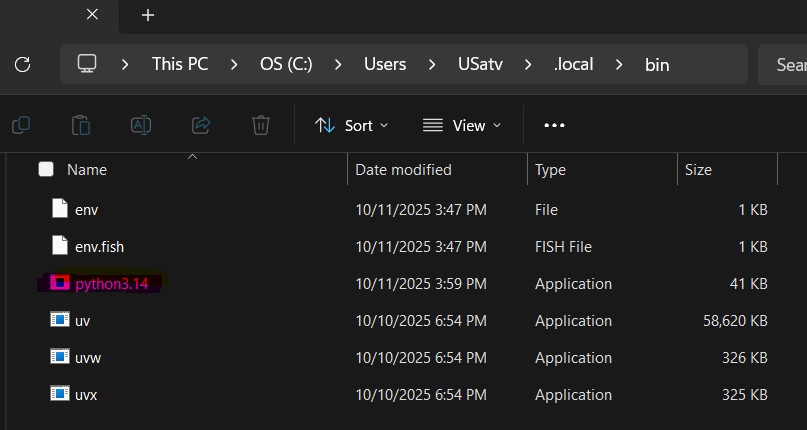Click the monitor icon in address bar

[87, 64]
